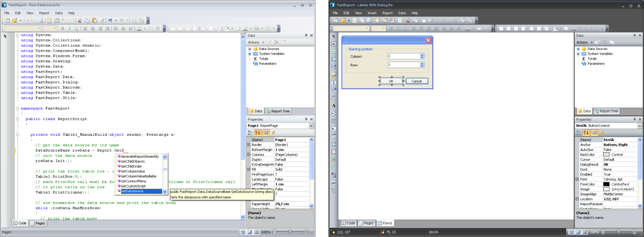This screenshot has width=644, height=237.
Task: Toggle pin on Data panel above btnOk Properties
Action: [634, 35]
